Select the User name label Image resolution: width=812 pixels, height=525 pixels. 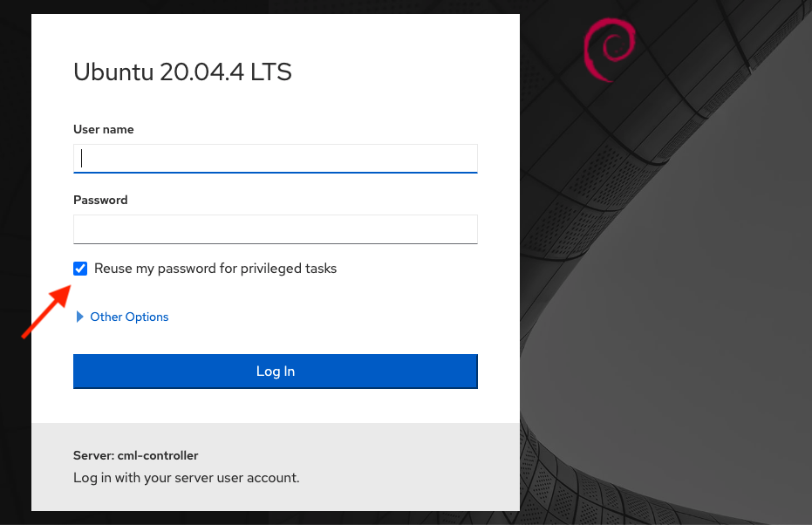pos(103,129)
